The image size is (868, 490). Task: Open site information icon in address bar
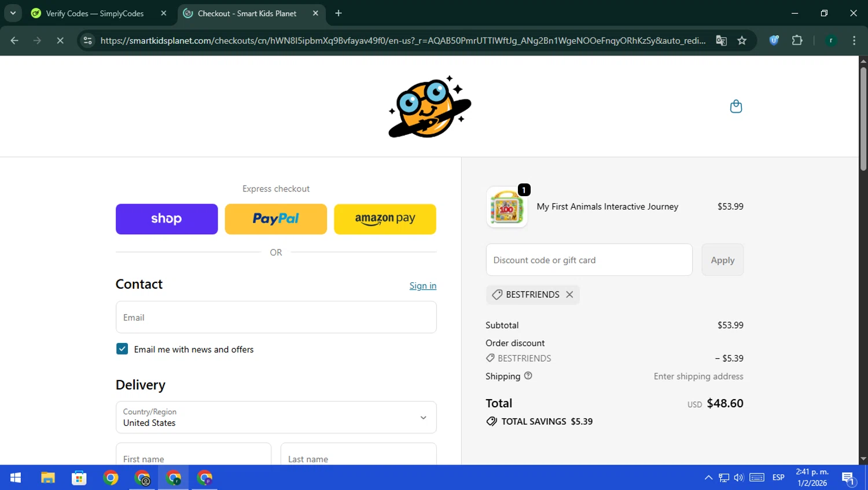[x=87, y=40]
